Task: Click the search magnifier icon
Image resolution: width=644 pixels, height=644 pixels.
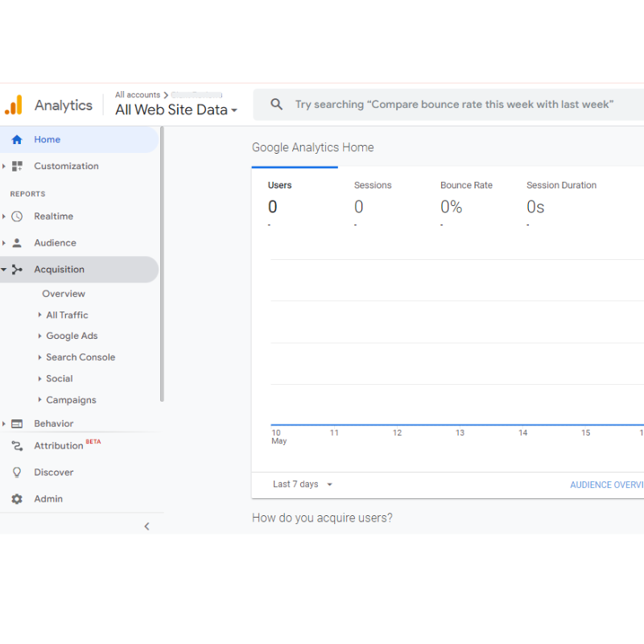Action: [276, 105]
